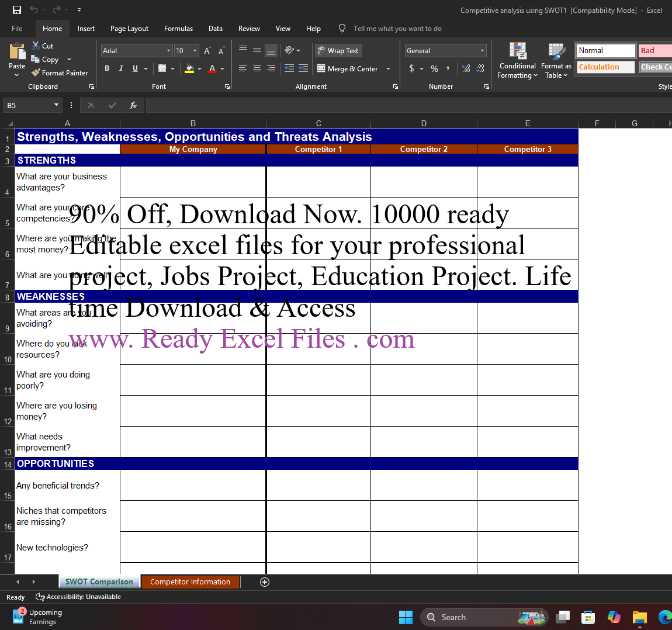Open the Merge & Center options arrow

(x=388, y=68)
